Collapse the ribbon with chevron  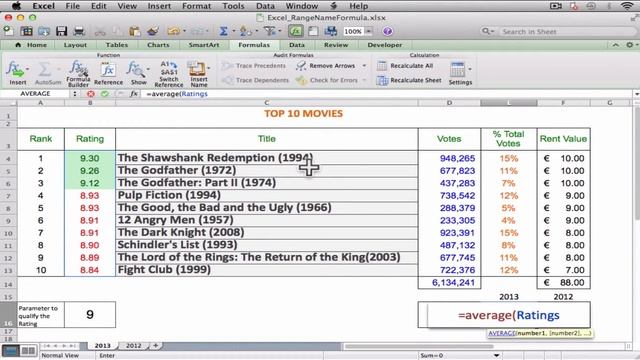click(x=615, y=45)
